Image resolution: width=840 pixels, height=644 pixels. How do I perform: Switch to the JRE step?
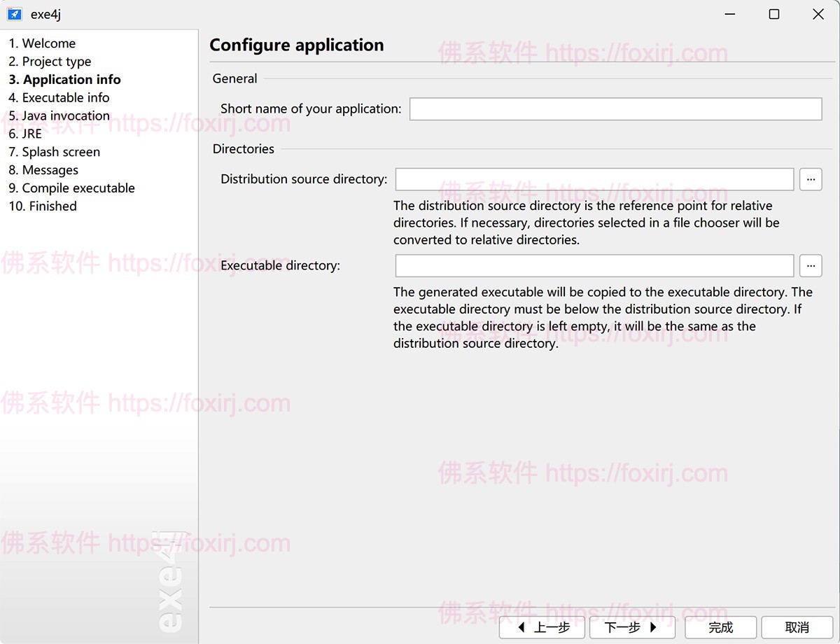[25, 134]
